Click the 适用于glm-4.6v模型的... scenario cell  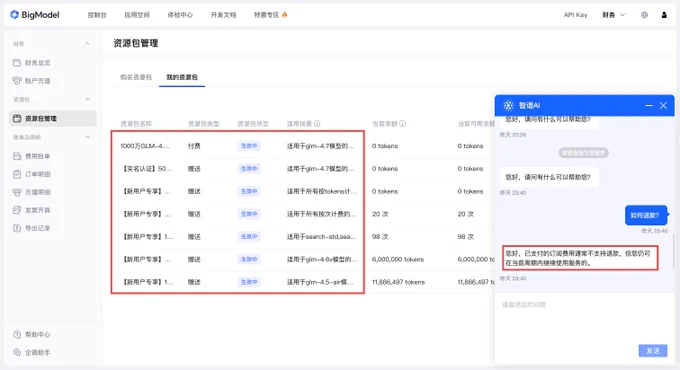coord(322,259)
